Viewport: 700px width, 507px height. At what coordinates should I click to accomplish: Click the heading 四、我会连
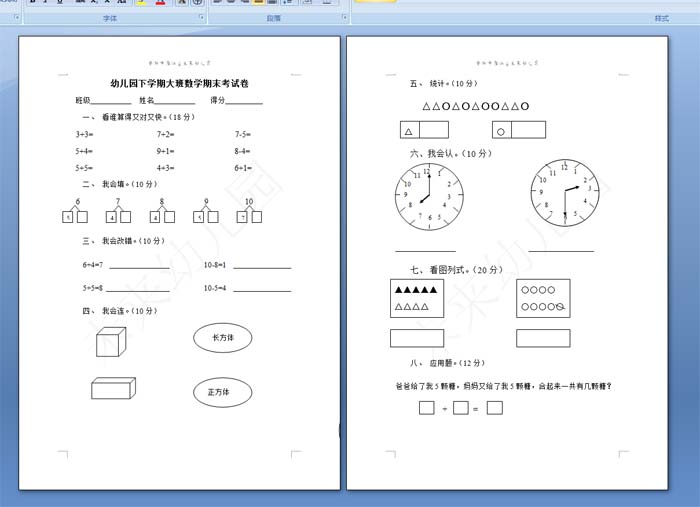(x=120, y=311)
